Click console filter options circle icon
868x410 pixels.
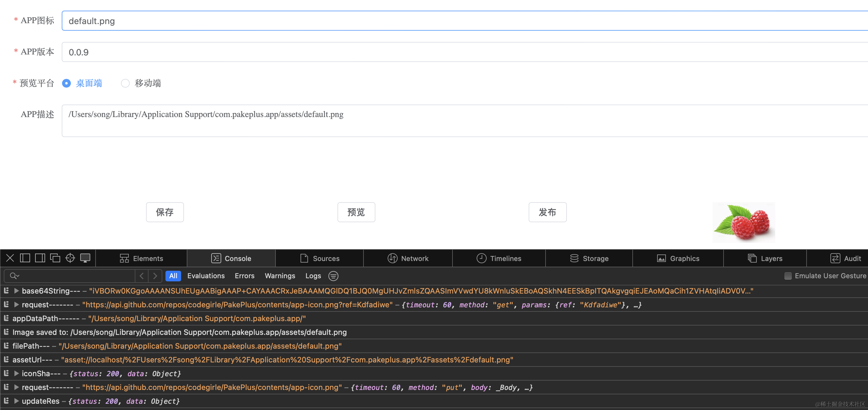(333, 276)
